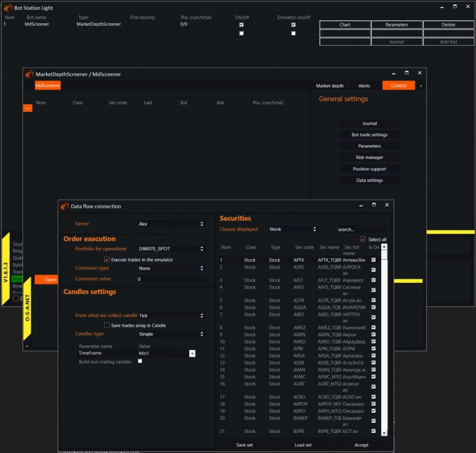The image size is (476, 453).
Task: Maximize the Data flow connection window
Action: pyautogui.click(x=374, y=205)
